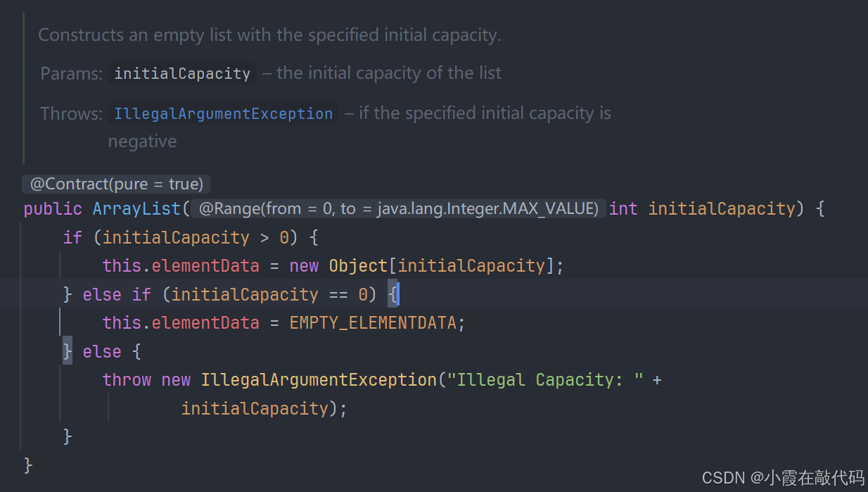Screen dimensions: 868x492
Task: Click 'new' before Object[initialCapacity]
Action: (304, 266)
